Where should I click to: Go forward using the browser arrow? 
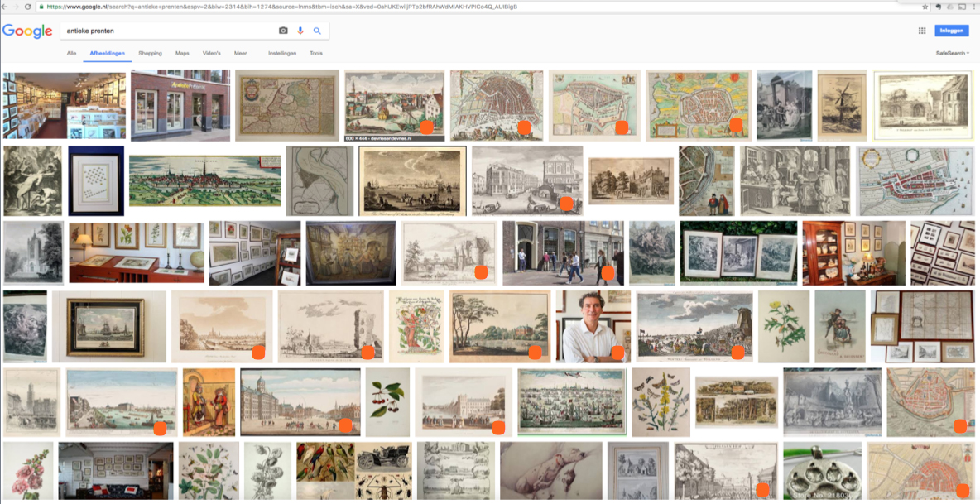[15, 7]
